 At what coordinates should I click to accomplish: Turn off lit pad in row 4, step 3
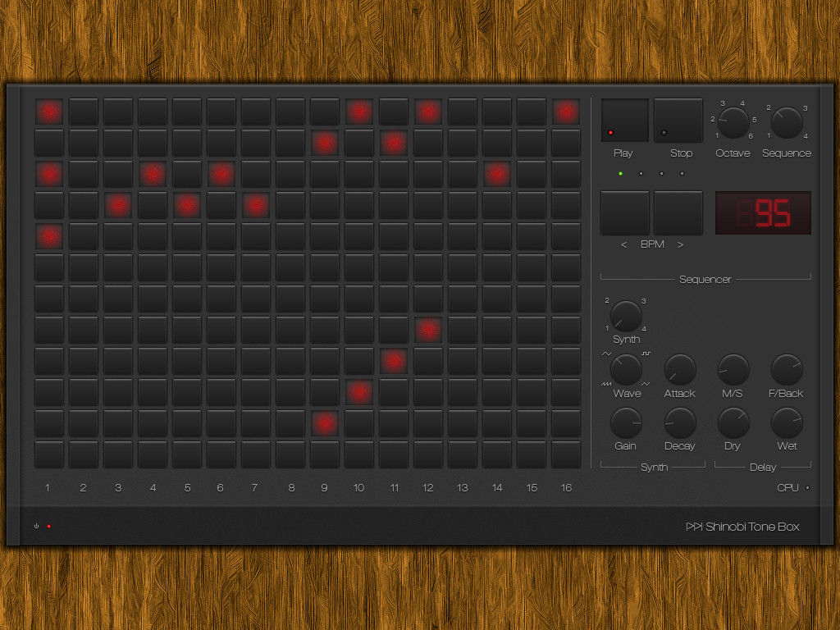[118, 205]
